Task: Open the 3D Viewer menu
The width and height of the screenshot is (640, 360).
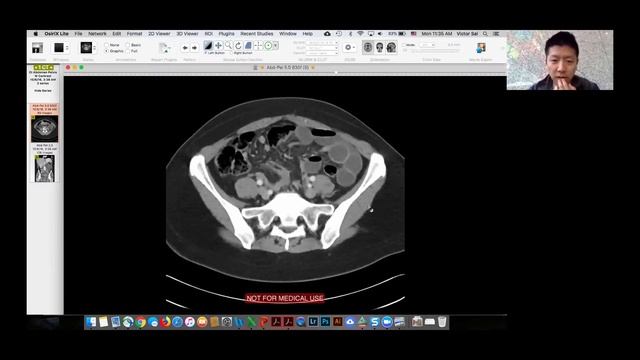Action: [187, 34]
